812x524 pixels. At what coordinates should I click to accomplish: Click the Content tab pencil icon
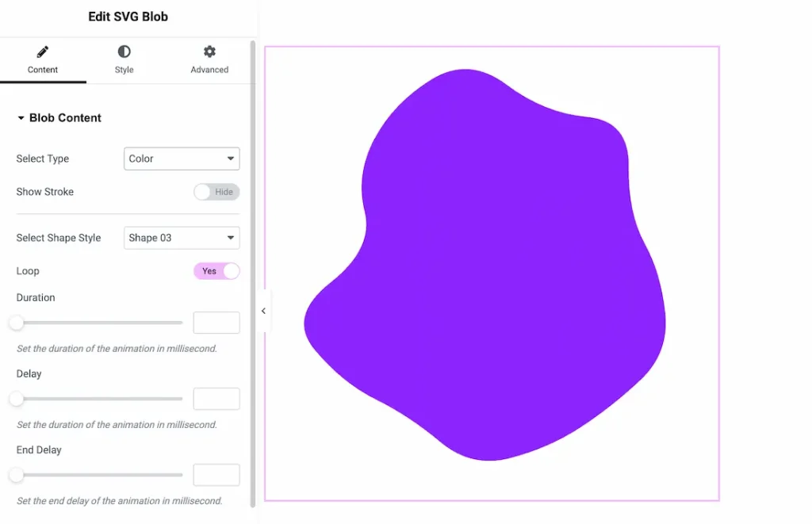pos(43,51)
